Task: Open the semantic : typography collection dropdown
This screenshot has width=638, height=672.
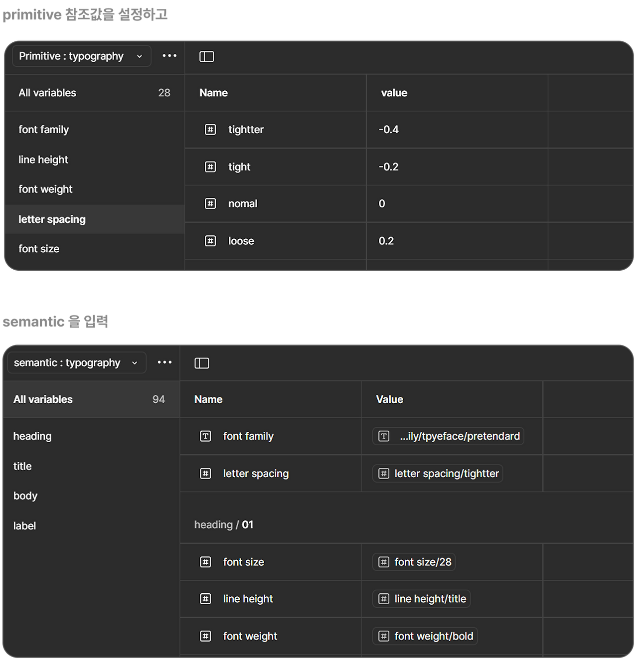Action: tap(76, 362)
